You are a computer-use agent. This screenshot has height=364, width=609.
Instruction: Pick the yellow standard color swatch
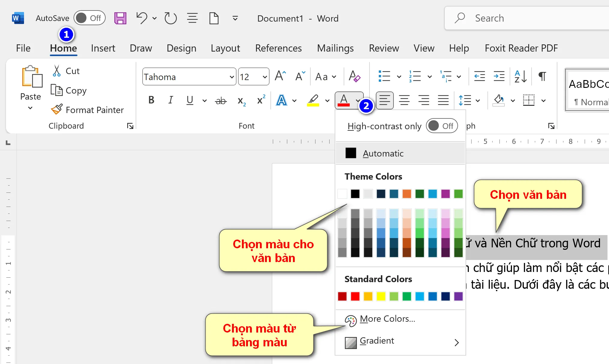coord(381,296)
